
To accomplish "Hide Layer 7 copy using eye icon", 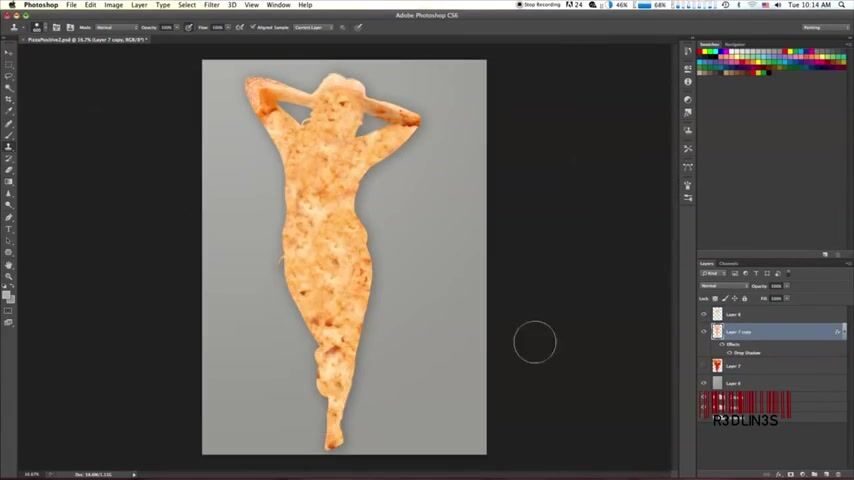I will pyautogui.click(x=704, y=332).
